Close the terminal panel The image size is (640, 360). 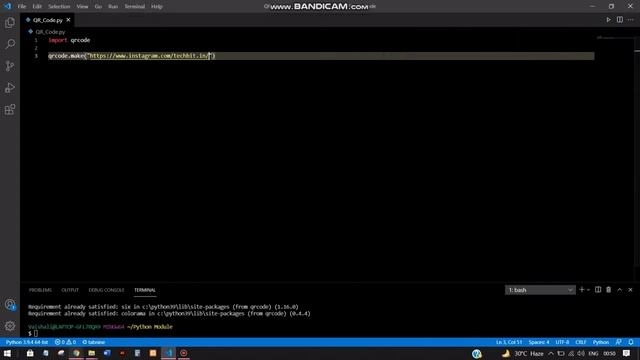(x=630, y=290)
